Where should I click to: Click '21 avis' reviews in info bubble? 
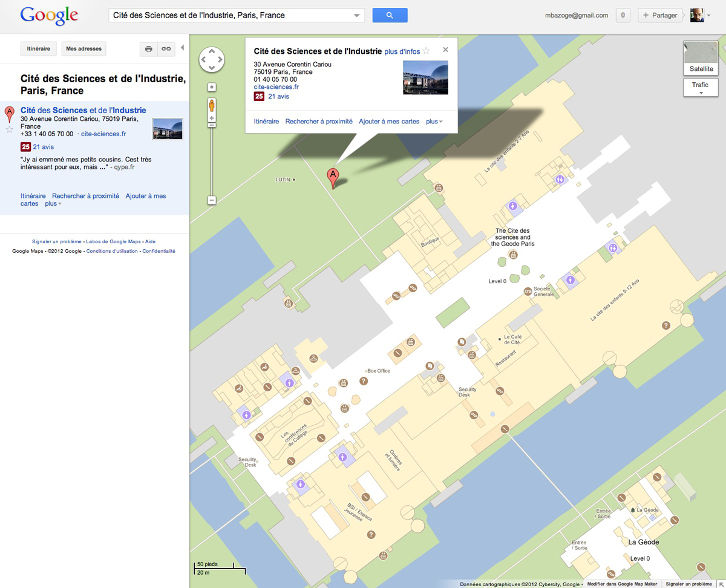(278, 96)
